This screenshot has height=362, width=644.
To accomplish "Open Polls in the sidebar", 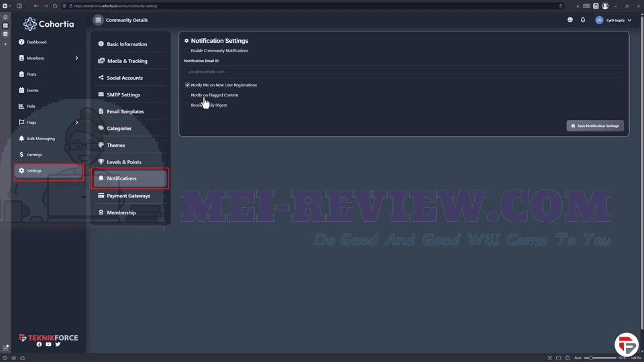I will click(x=31, y=107).
